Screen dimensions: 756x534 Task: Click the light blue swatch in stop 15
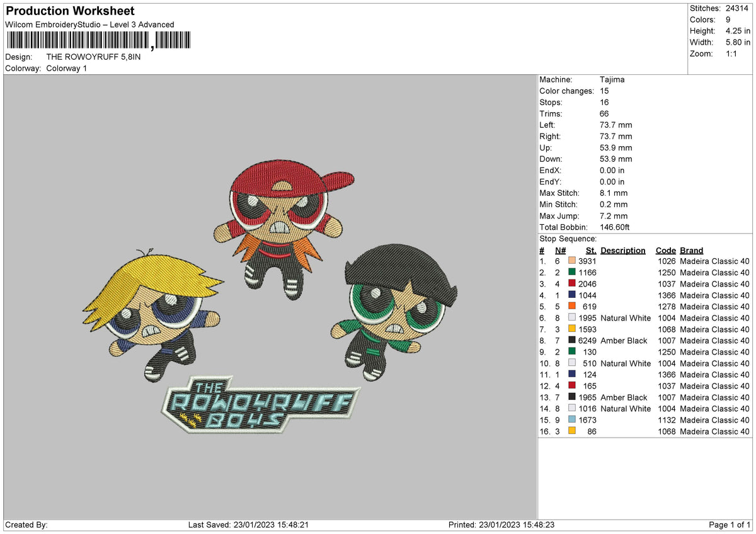tap(571, 419)
